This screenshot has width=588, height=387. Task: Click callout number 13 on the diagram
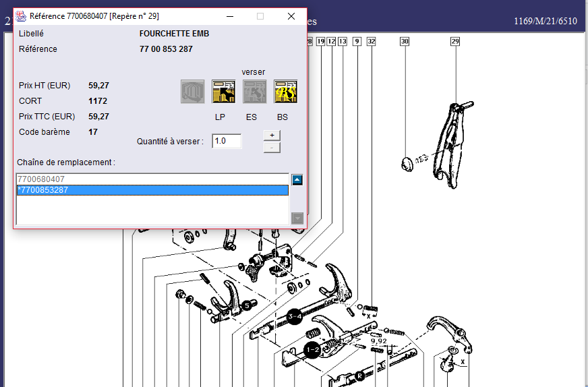(343, 42)
